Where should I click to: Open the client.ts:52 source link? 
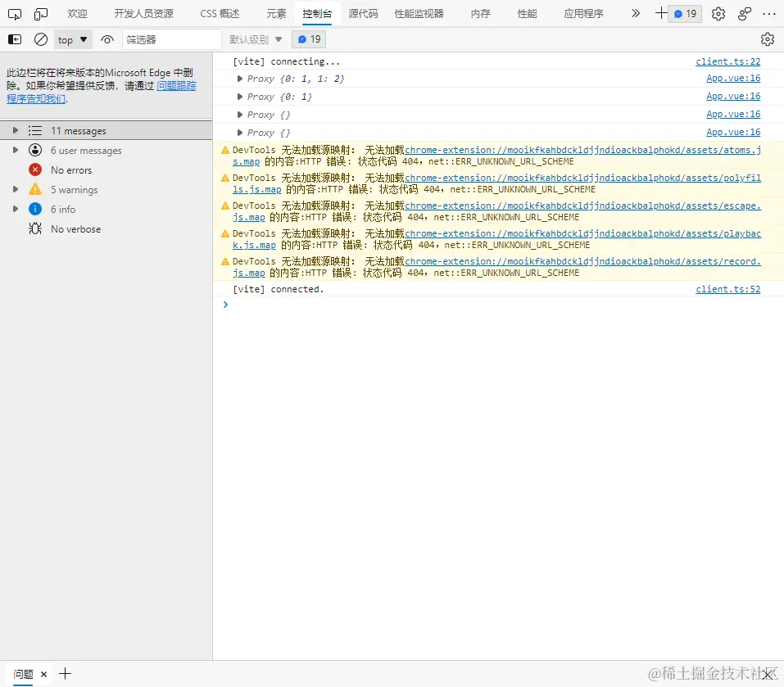[728, 289]
